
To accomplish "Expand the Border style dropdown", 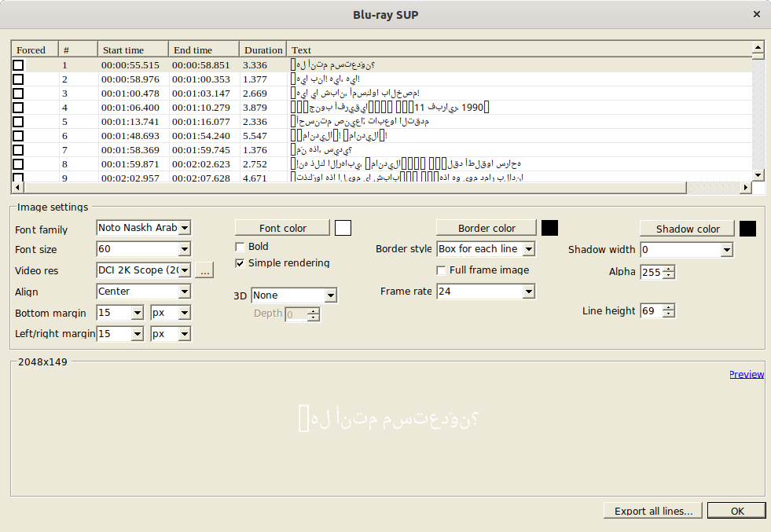I will point(528,249).
